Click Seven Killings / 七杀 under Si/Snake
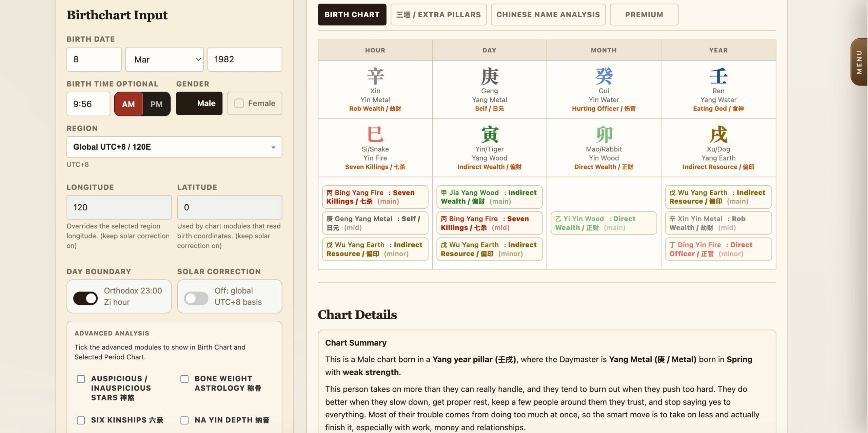The width and height of the screenshot is (868, 433). point(375,167)
